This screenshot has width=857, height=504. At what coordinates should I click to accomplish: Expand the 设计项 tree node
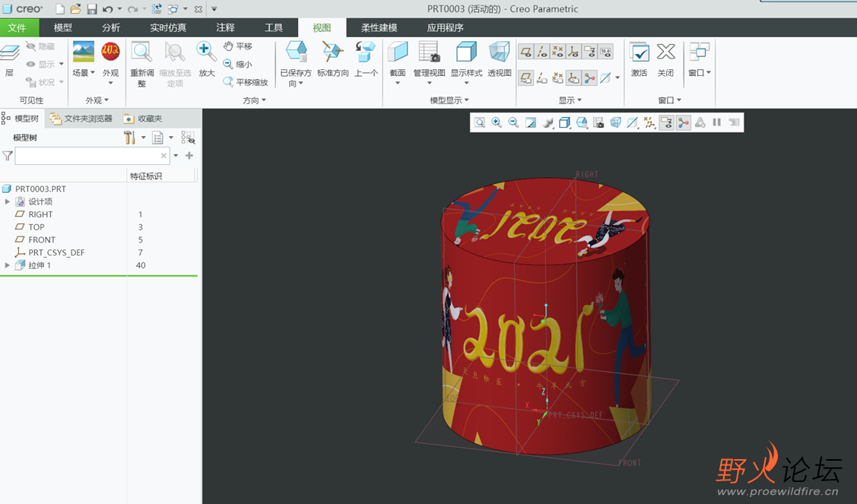pos(7,201)
